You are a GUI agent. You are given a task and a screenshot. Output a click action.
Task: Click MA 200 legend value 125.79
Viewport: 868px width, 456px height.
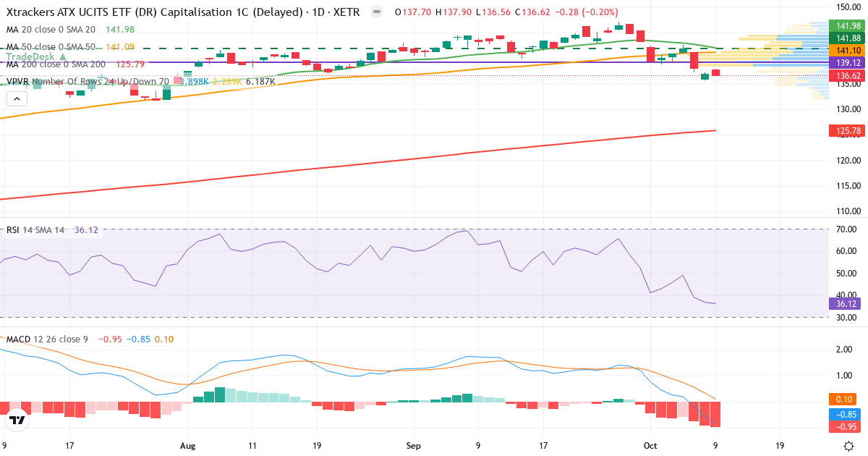(130, 64)
